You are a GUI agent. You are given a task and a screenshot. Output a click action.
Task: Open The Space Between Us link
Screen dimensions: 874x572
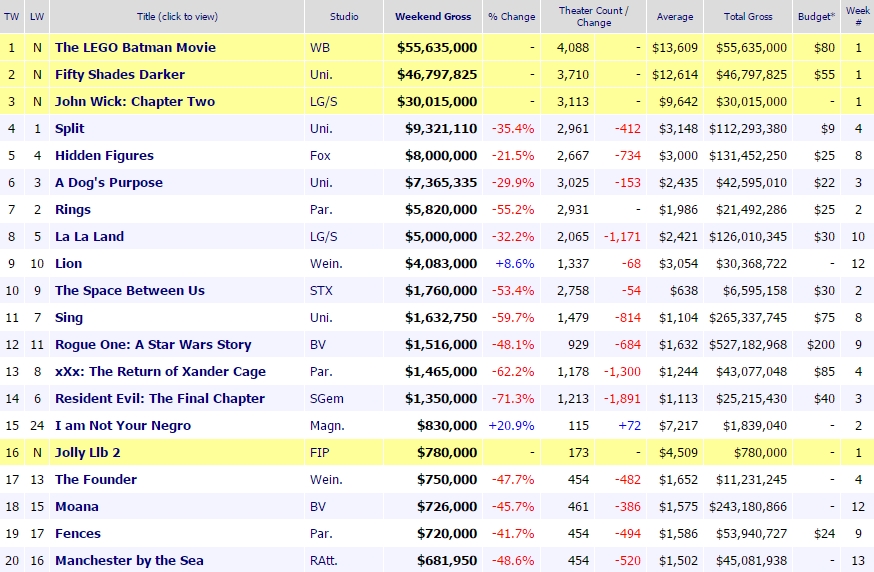(x=129, y=290)
